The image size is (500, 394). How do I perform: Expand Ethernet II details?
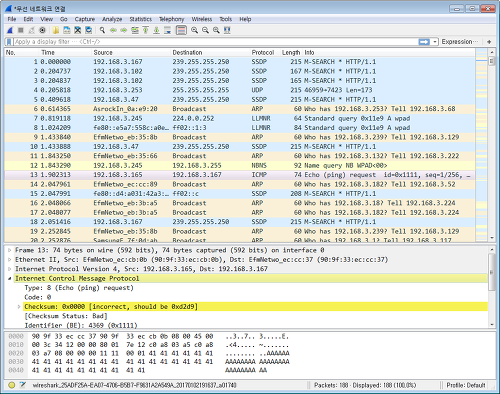(10, 259)
